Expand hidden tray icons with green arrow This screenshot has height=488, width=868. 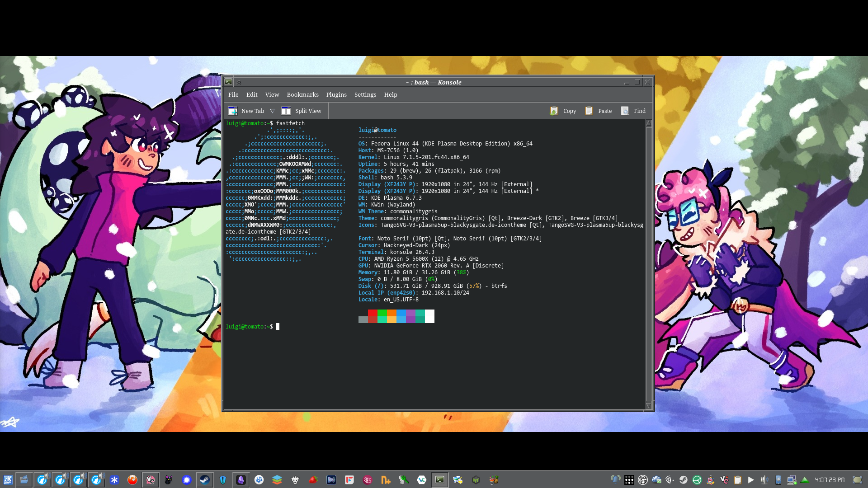805,480
